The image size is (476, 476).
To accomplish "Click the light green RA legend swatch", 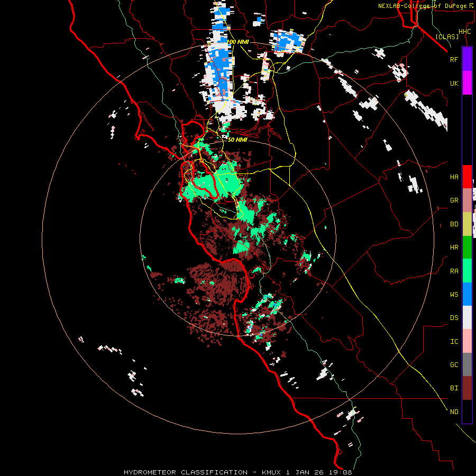I will click(467, 271).
